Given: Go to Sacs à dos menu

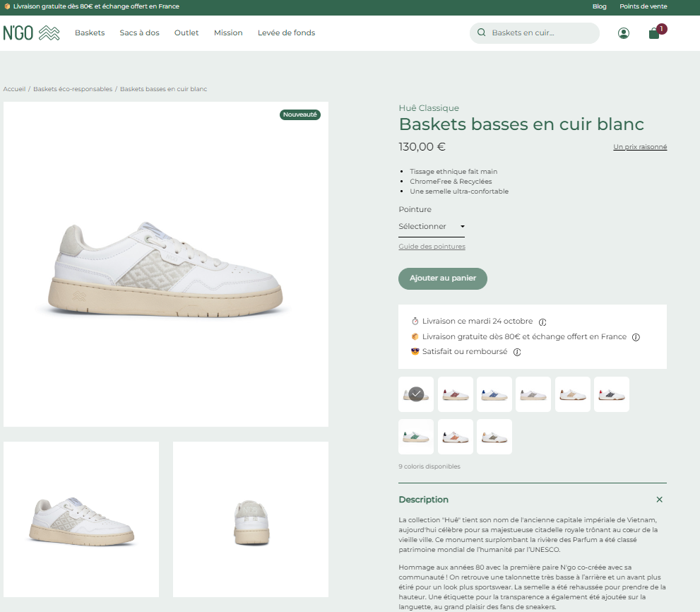Looking at the screenshot, I should point(139,33).
